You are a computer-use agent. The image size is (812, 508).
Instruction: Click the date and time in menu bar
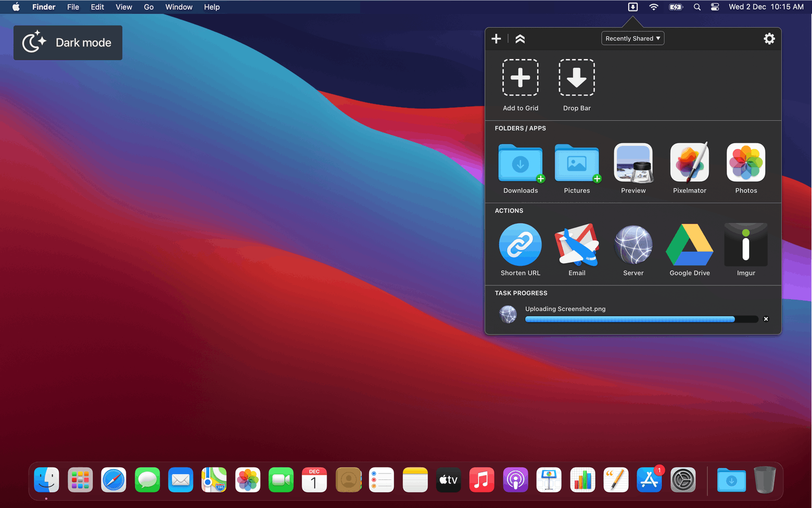pyautogui.click(x=766, y=7)
